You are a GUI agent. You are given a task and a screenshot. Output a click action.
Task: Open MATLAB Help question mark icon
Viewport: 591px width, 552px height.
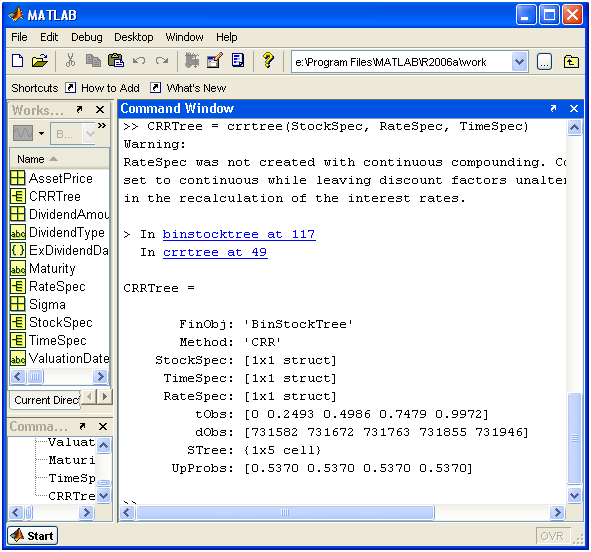(268, 60)
